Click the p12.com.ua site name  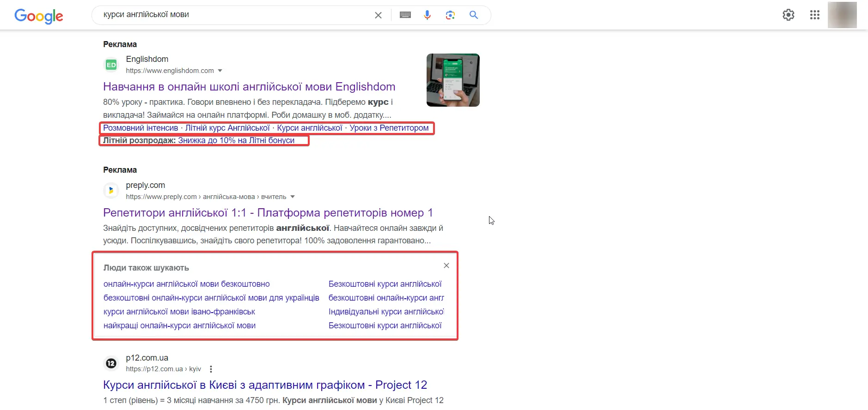coord(147,358)
